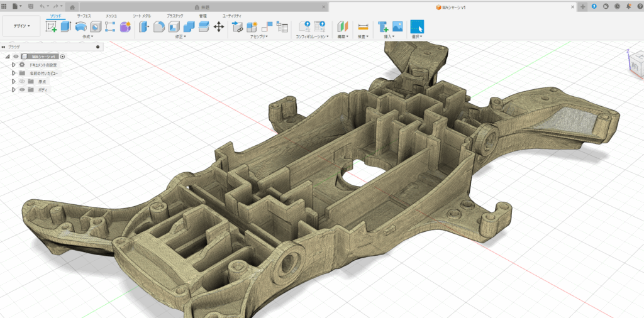Click the Create Sketch tool icon
The height and width of the screenshot is (318, 644).
(x=52, y=26)
